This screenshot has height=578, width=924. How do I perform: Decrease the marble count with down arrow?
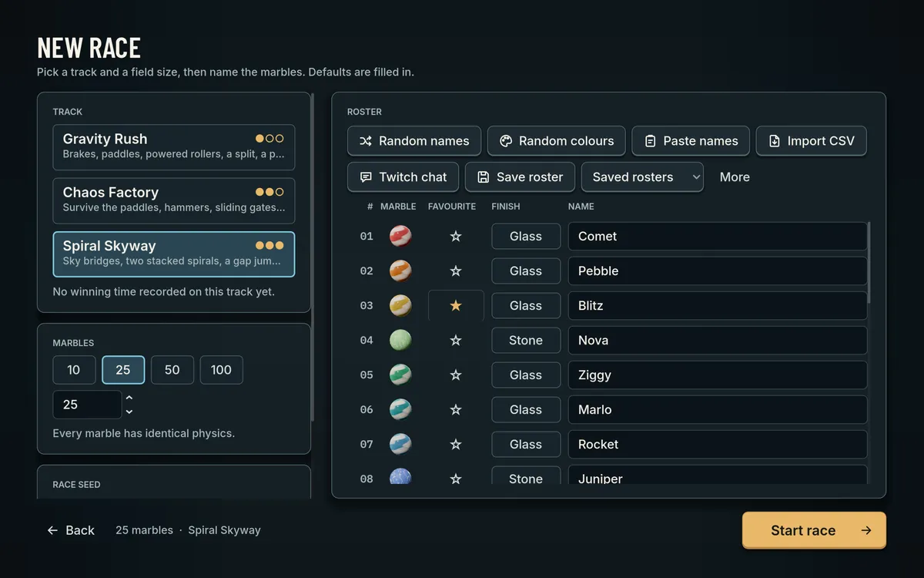point(129,412)
